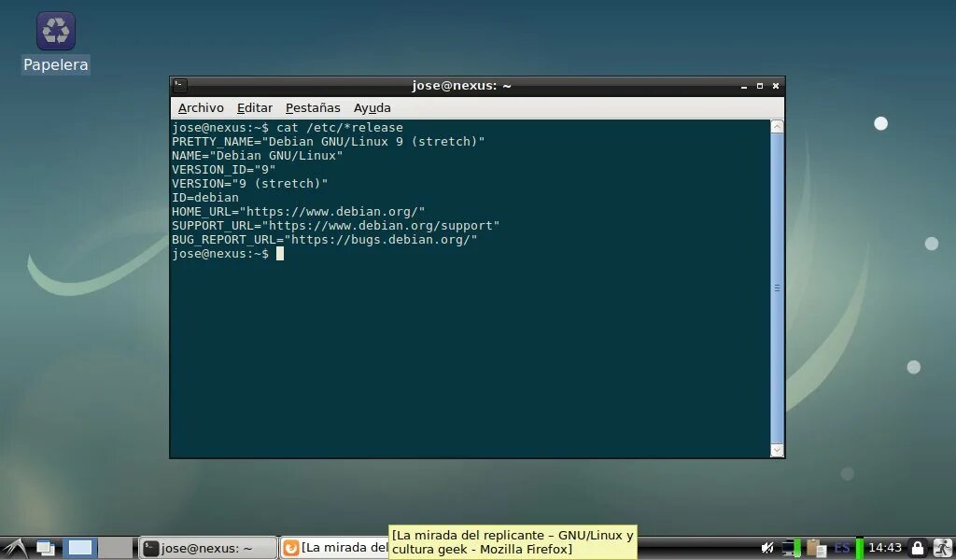This screenshot has height=560, width=956.
Task: Click the terminal scrollbar down arrow
Action: (777, 450)
